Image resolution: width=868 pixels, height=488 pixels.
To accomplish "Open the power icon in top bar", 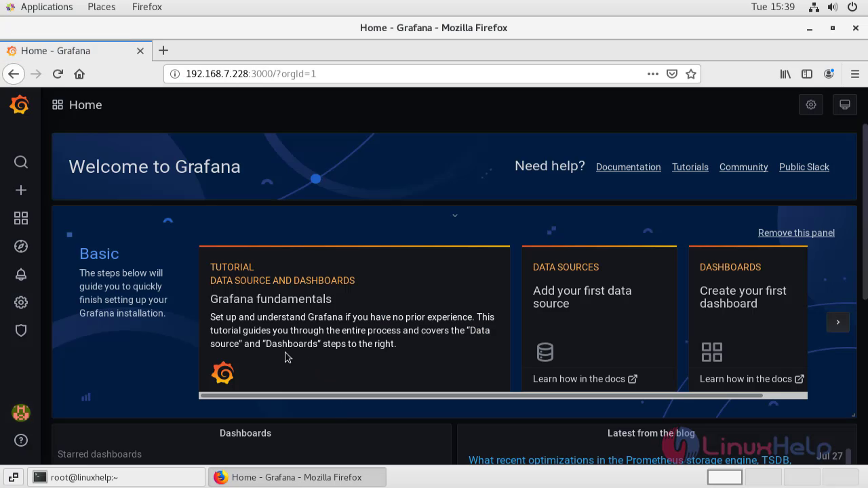I will 853,7.
